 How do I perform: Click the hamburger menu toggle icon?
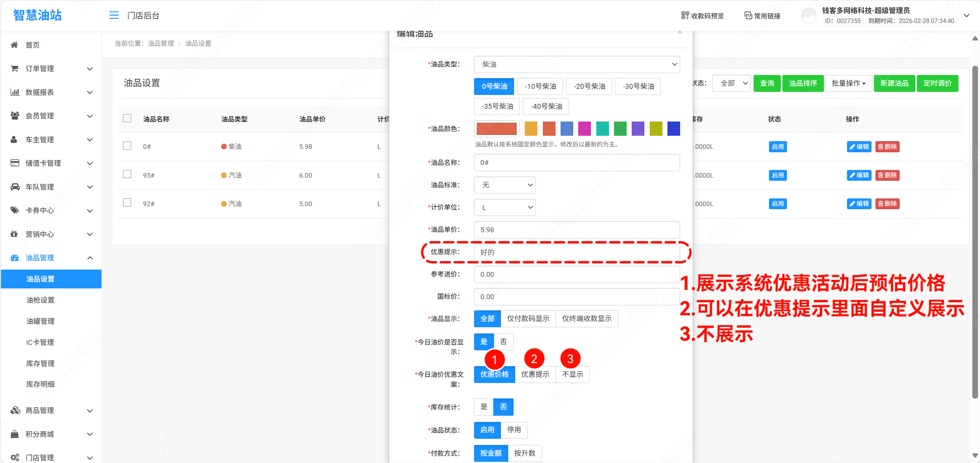point(114,15)
